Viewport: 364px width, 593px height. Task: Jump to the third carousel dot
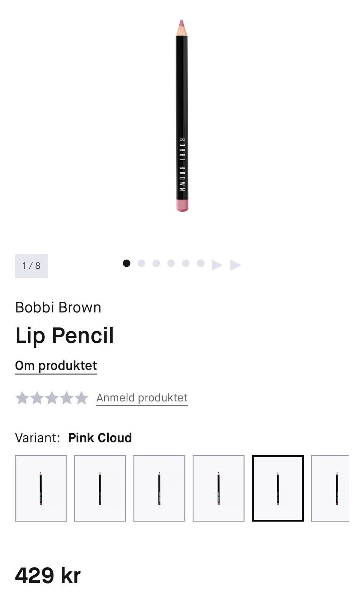tap(156, 263)
